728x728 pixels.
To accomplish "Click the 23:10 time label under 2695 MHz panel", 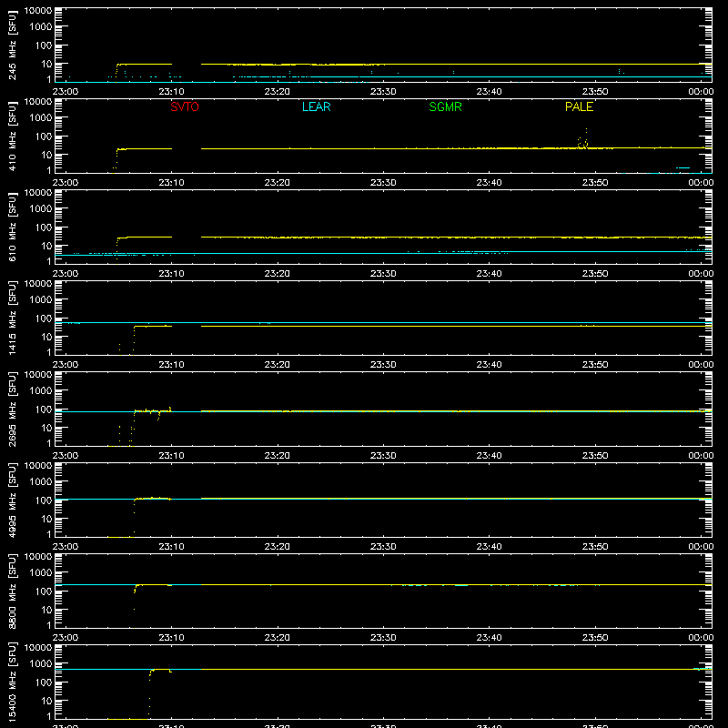I will pos(171,456).
